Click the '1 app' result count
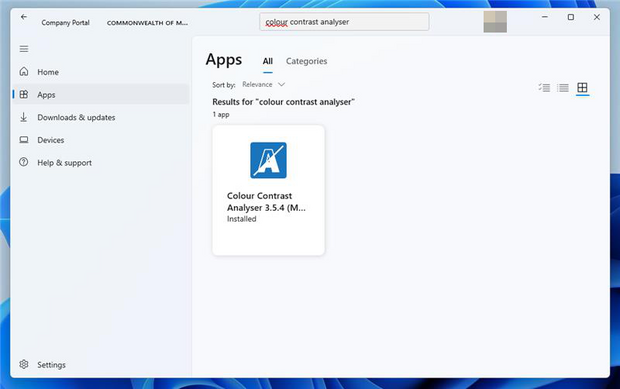The height and width of the screenshot is (389, 620). pyautogui.click(x=221, y=115)
